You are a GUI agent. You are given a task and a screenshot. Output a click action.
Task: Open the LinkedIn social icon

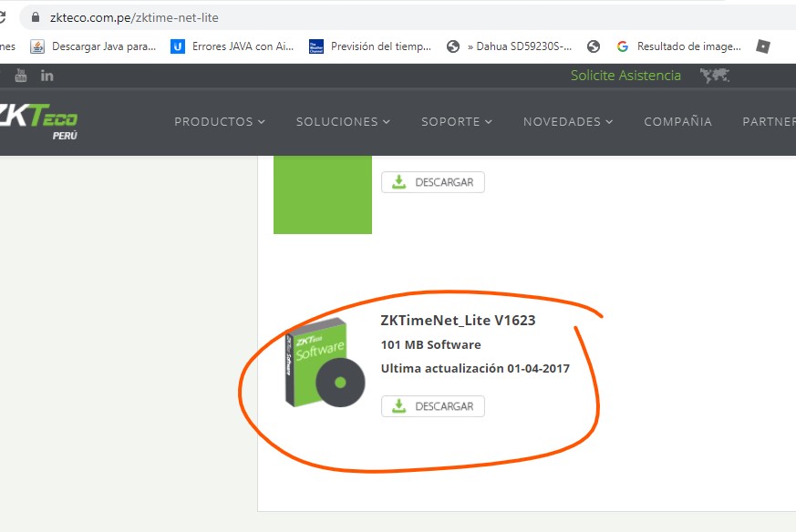pyautogui.click(x=47, y=76)
